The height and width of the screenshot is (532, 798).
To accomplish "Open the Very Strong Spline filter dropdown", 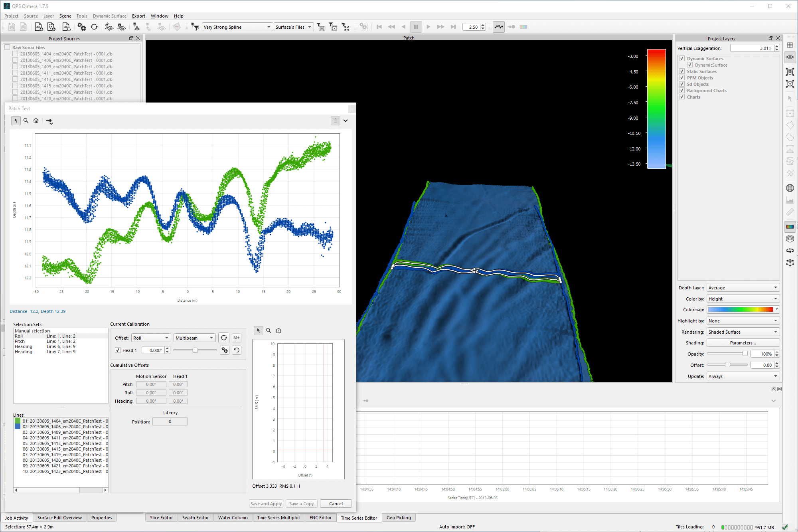I will [237, 27].
